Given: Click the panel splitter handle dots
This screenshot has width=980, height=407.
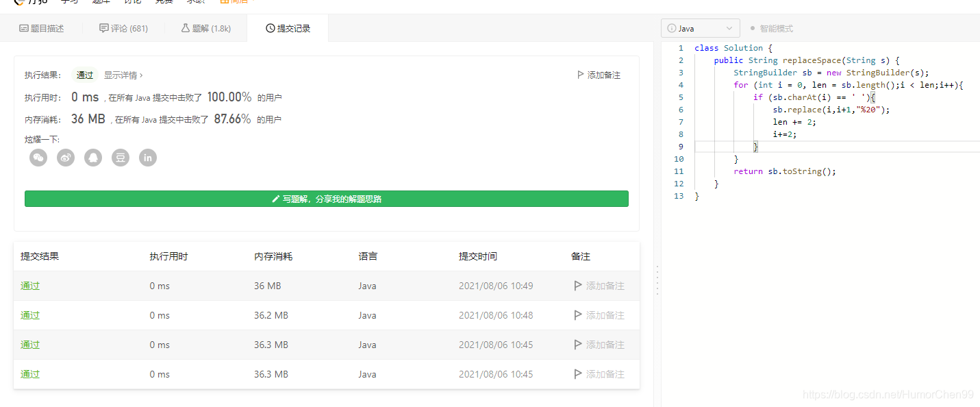Looking at the screenshot, I should (x=657, y=280).
